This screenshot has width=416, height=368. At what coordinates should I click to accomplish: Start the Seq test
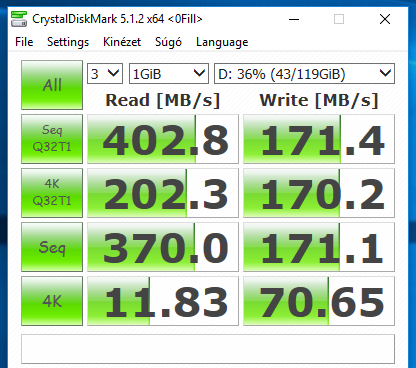[x=52, y=247]
